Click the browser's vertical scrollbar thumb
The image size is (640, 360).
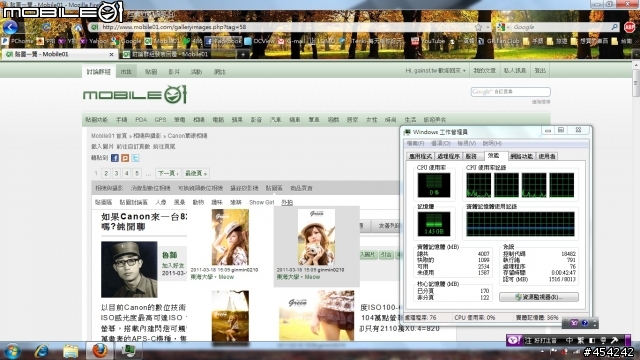point(636,83)
